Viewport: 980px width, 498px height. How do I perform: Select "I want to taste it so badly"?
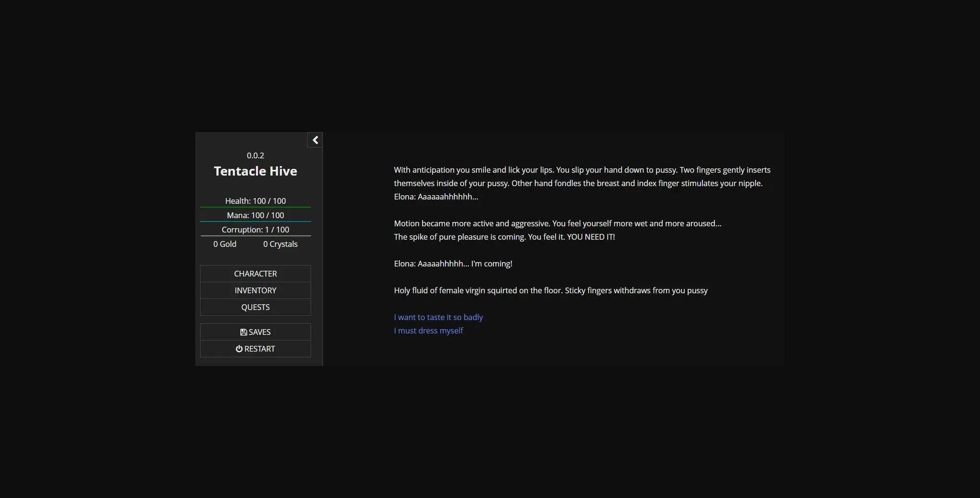coord(438,317)
